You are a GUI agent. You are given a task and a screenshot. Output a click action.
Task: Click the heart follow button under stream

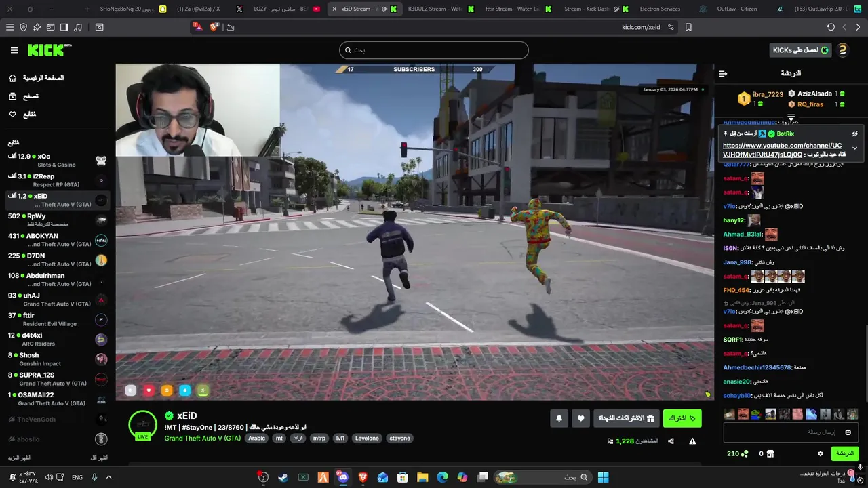(x=580, y=419)
